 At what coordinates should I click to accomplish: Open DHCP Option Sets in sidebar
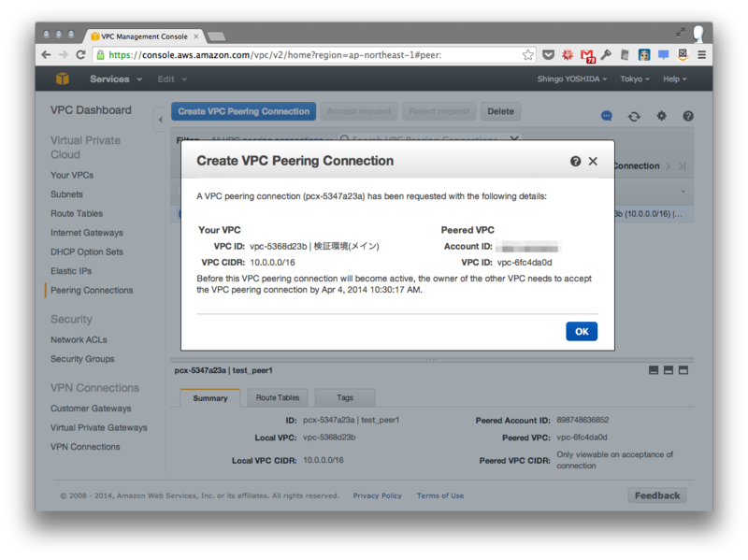click(87, 251)
